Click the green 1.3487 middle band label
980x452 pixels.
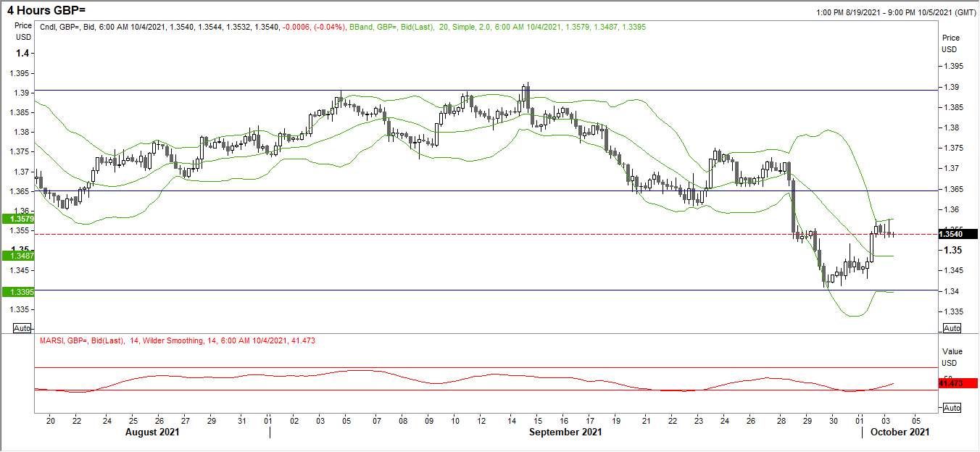click(16, 256)
